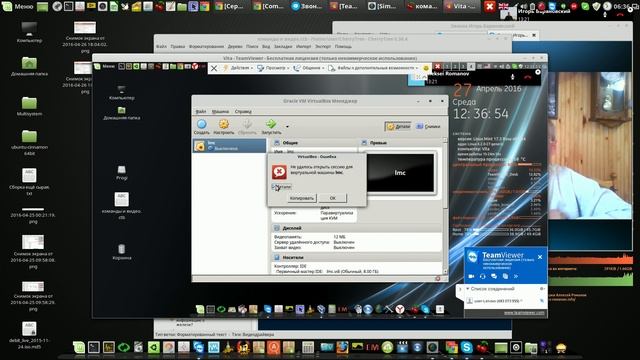640x360 pixels.
Task: Click the headset audio icon in TeamViewer panel
Action: (x=482, y=276)
